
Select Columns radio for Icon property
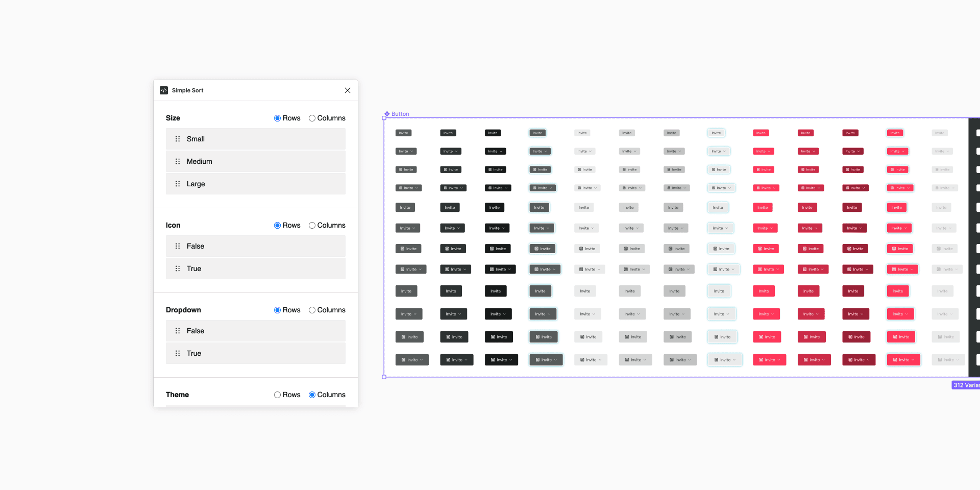(312, 225)
